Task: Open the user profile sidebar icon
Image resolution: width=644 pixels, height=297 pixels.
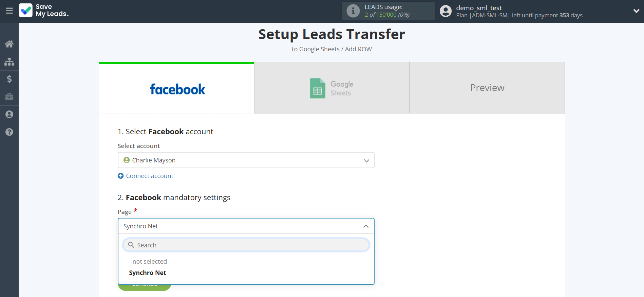Action: pos(9,115)
